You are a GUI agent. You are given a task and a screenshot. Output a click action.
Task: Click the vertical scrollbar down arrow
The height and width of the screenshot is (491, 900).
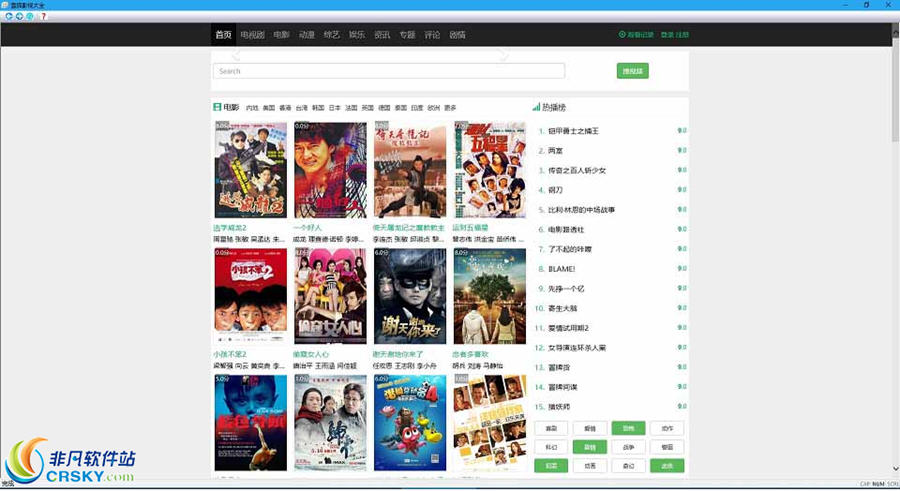[x=895, y=469]
